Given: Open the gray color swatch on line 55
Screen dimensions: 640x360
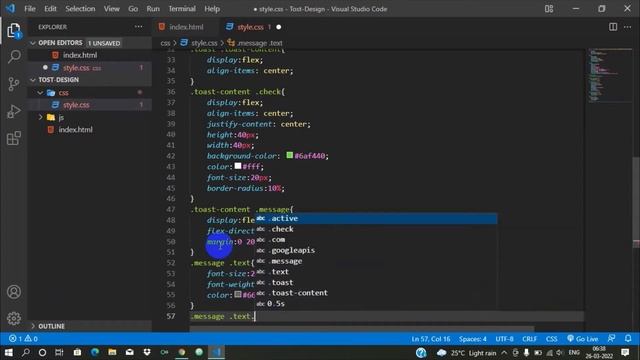Looking at the screenshot, I should 238,294.
